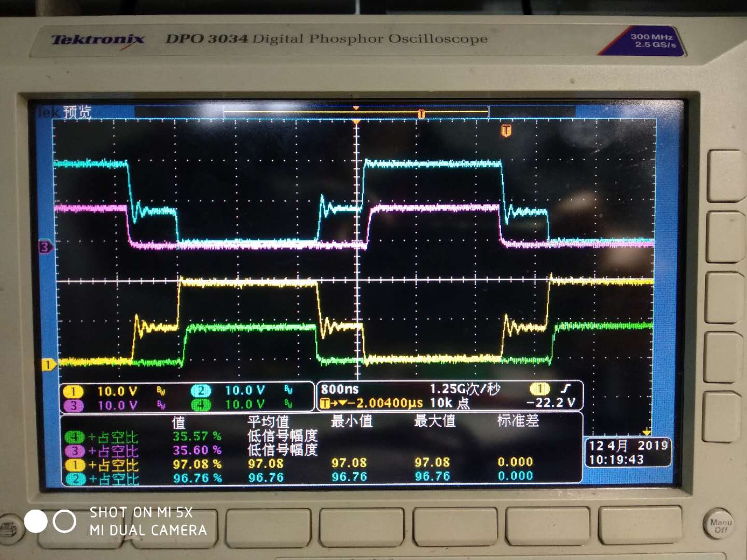
Task: Click the green channel 4 scale badge
Action: 201,405
